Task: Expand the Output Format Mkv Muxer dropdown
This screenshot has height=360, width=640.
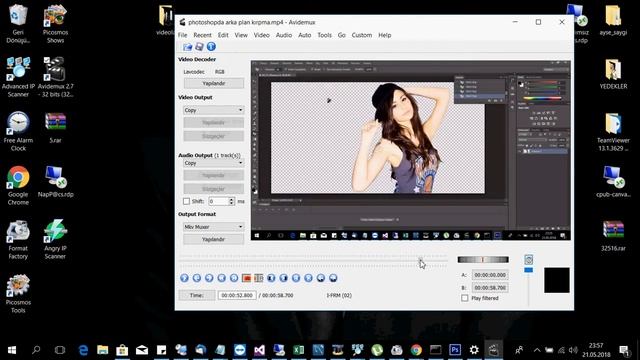Action: [x=213, y=227]
